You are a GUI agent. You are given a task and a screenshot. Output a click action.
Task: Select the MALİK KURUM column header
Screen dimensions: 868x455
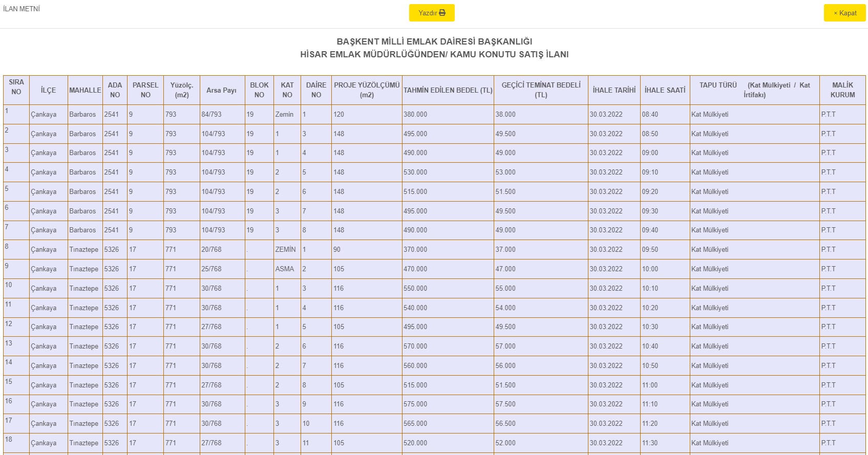842,90
